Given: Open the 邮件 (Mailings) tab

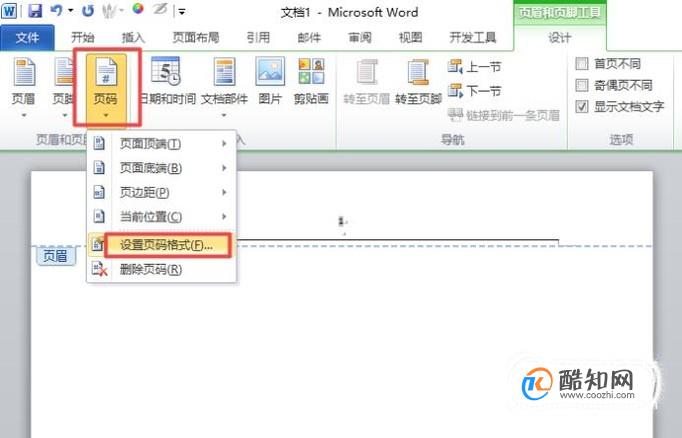Looking at the screenshot, I should click(x=309, y=38).
